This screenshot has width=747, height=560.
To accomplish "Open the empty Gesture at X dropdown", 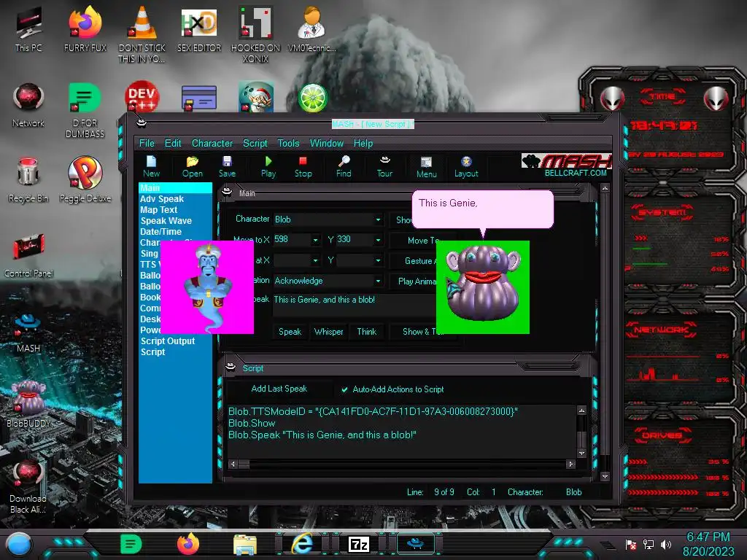I will click(315, 260).
